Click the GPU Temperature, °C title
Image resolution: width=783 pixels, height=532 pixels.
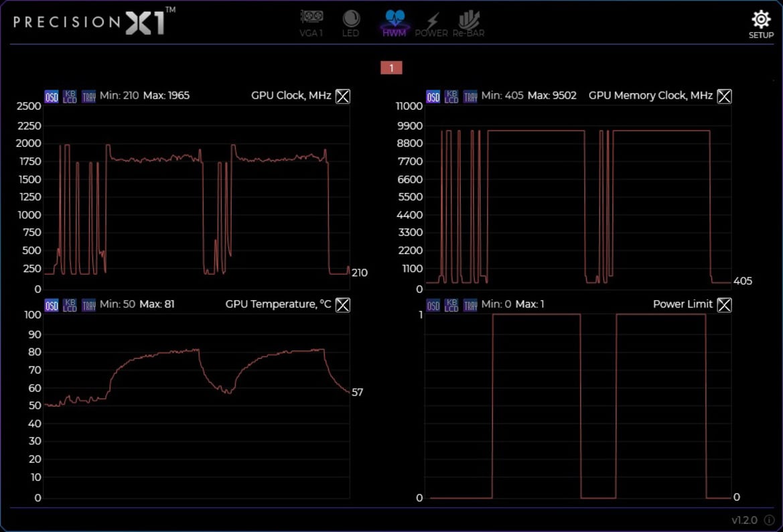(278, 304)
